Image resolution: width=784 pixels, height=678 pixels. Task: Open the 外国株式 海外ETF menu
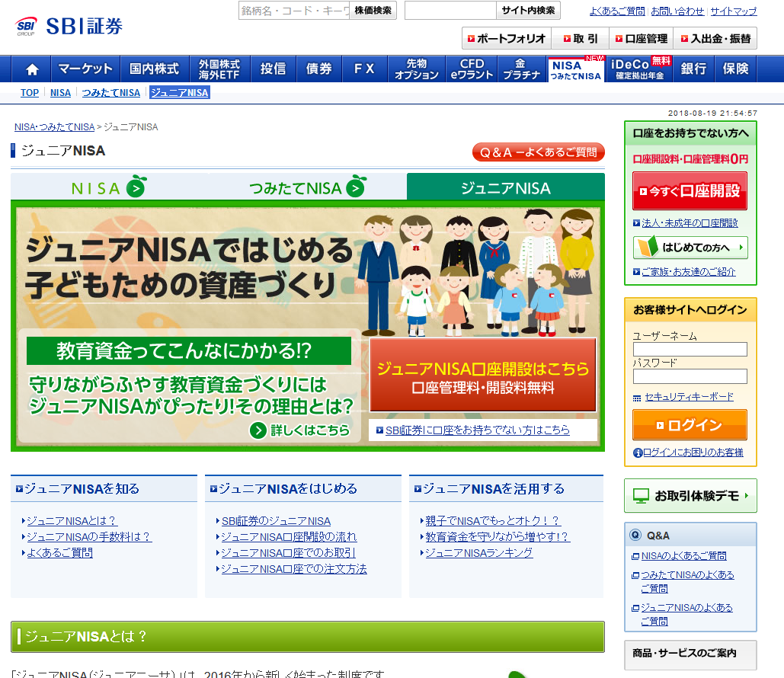coord(219,69)
